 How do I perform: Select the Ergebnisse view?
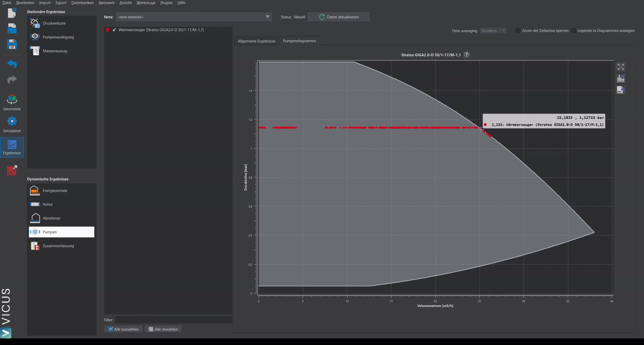click(12, 147)
